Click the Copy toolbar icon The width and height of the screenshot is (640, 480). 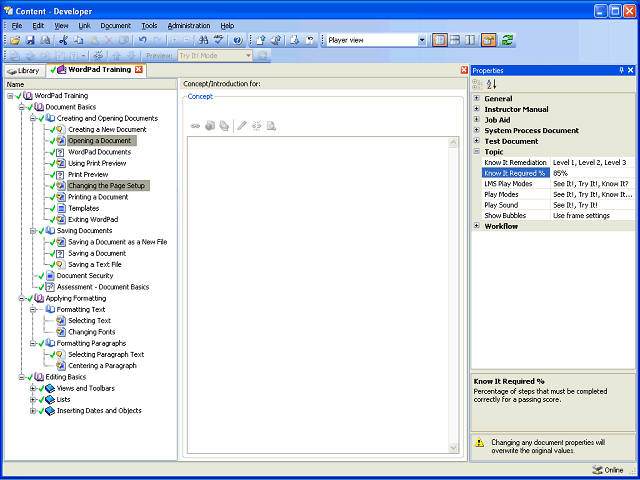(78, 40)
